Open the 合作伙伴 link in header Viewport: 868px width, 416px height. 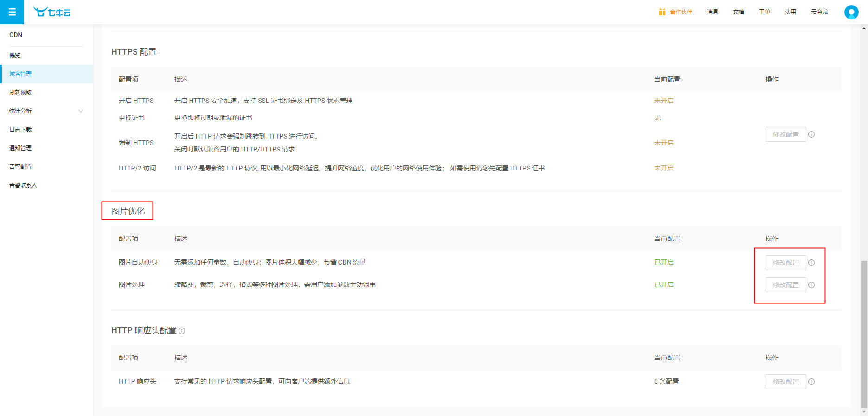point(681,12)
